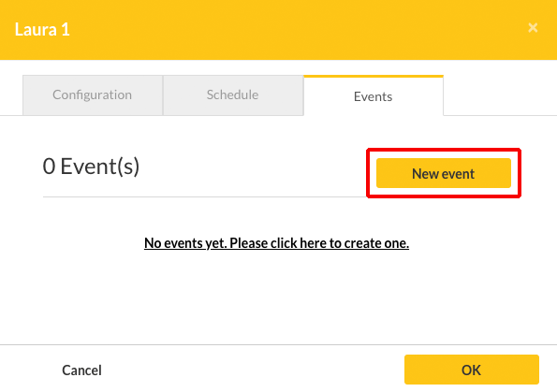The height and width of the screenshot is (392, 557).
Task: Save the dialog by clicking the yellow OK
Action: (472, 370)
